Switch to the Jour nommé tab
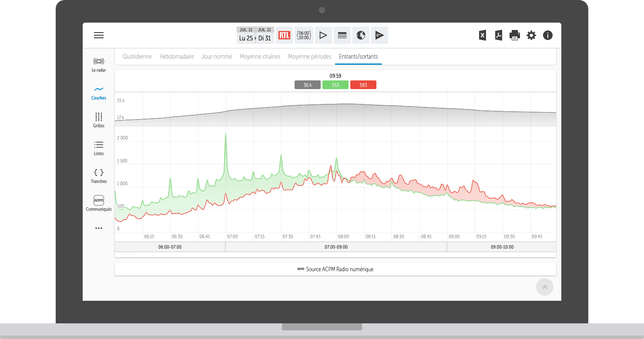This screenshot has width=644, height=339. point(217,56)
